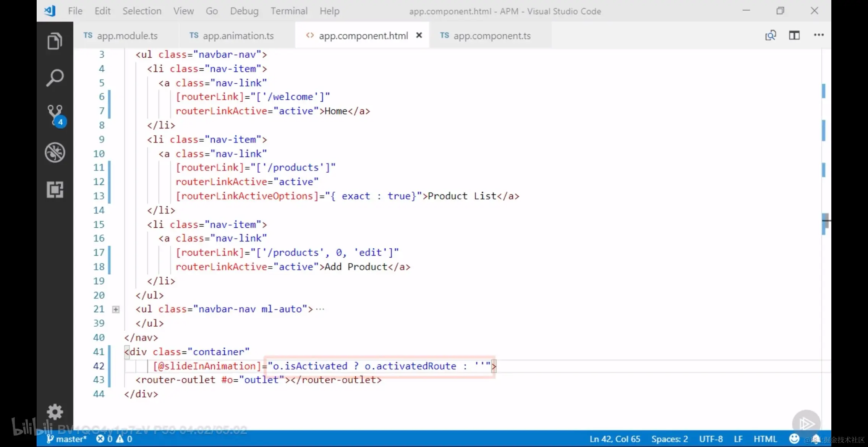This screenshot has height=447, width=868.
Task: Open the Terminal menu
Action: coord(289,11)
